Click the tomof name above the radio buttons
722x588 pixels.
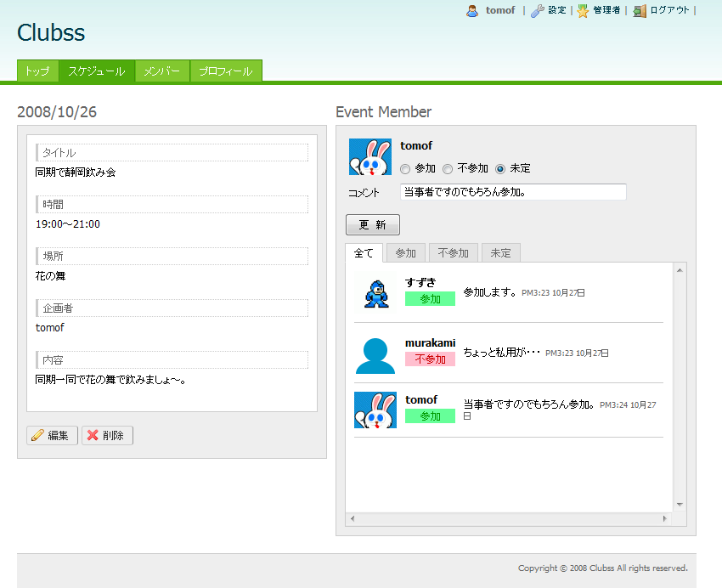click(x=416, y=145)
